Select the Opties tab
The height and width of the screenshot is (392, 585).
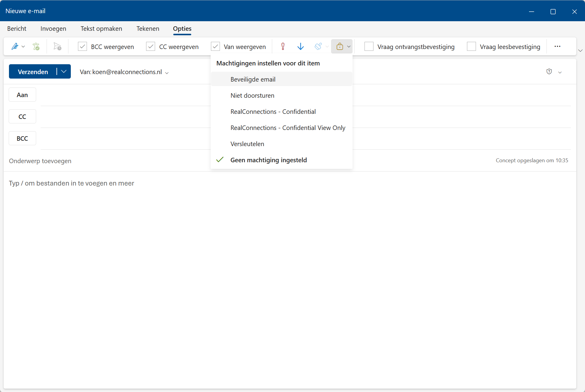[182, 29]
